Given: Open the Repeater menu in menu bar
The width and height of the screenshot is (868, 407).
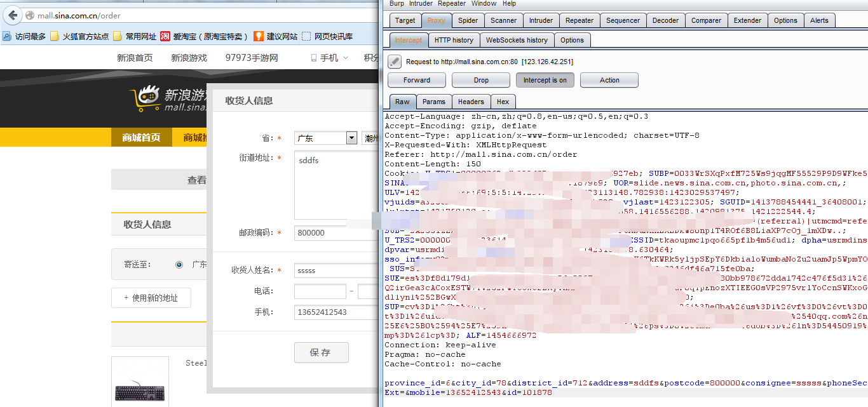Looking at the screenshot, I should [x=452, y=3].
